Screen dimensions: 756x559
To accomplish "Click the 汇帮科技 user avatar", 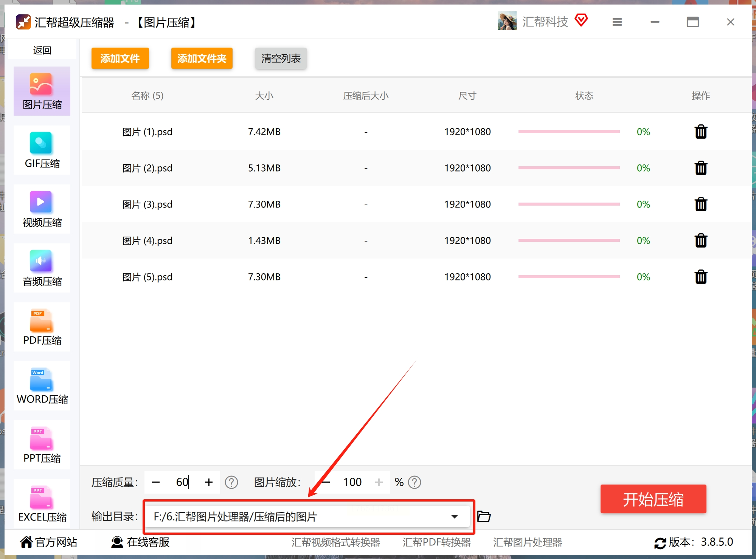I will (507, 22).
